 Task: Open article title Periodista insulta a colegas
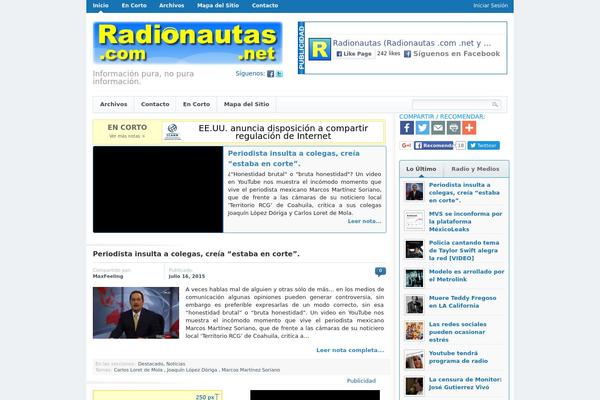(196, 254)
